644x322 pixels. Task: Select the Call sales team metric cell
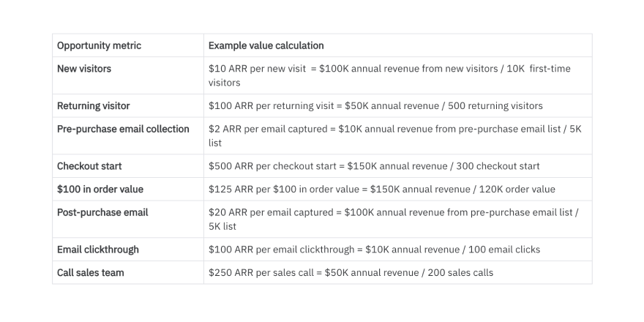(x=91, y=273)
